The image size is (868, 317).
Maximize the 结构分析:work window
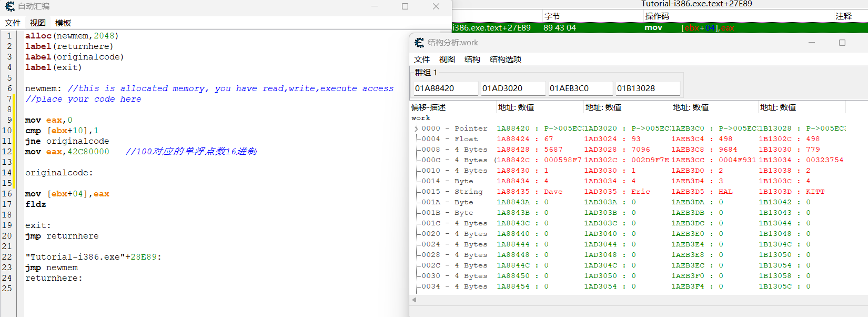click(x=842, y=43)
